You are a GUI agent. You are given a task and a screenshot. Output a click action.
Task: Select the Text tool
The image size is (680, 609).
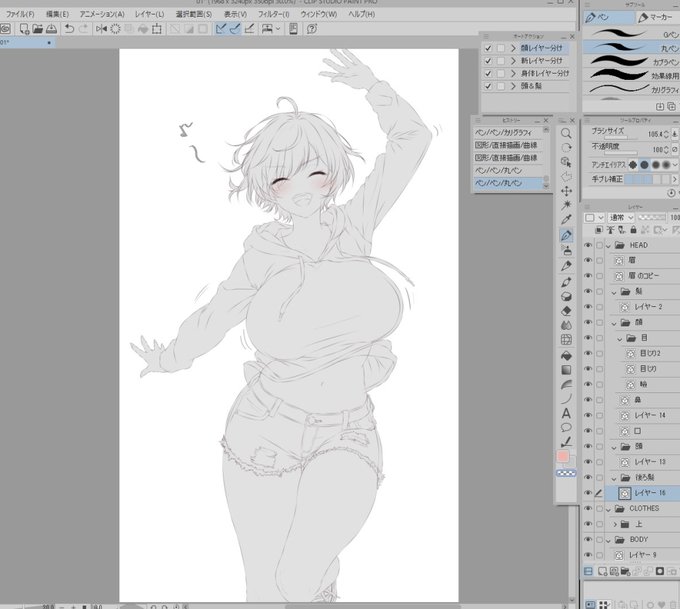566,413
